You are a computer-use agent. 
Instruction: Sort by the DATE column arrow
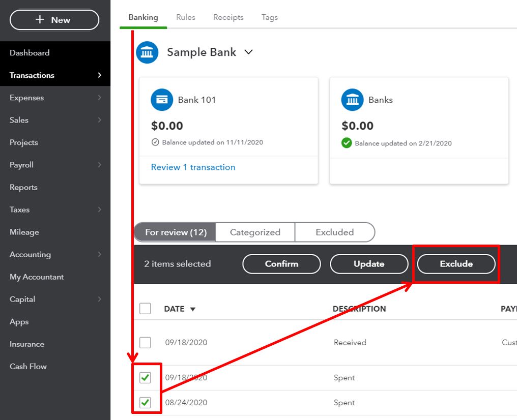tap(193, 309)
